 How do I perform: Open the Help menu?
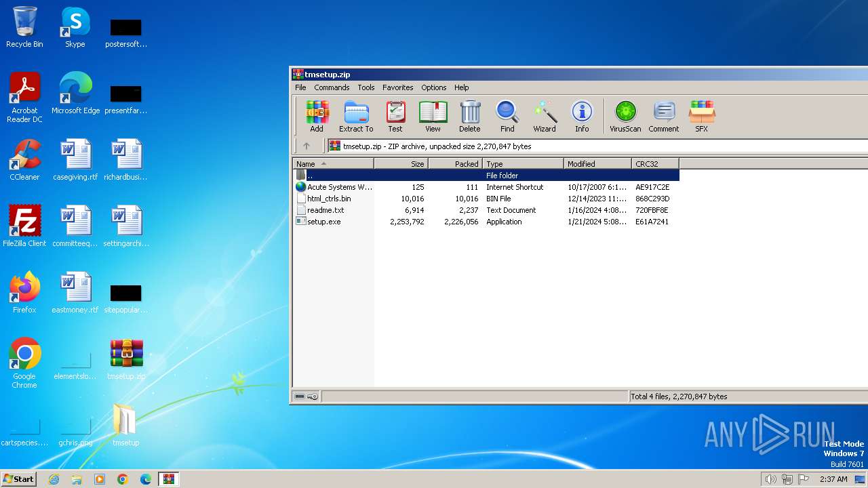point(462,87)
